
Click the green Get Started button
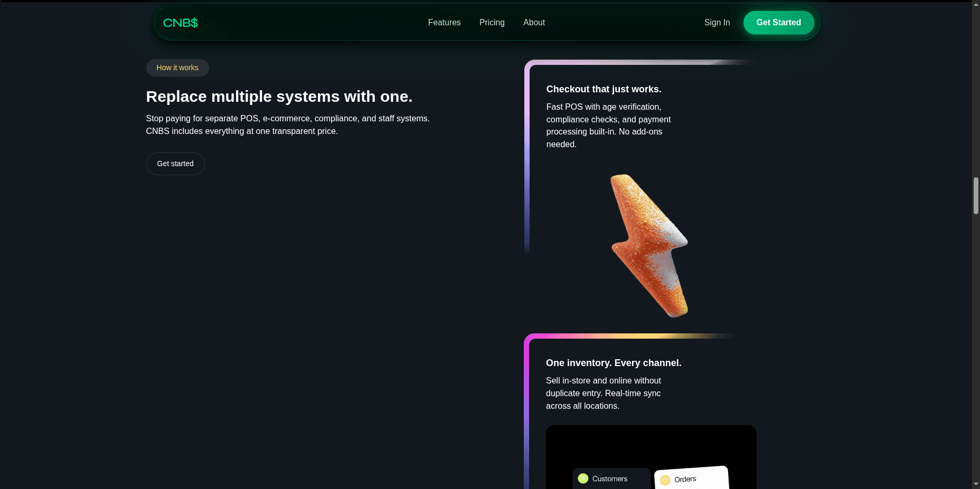(x=778, y=23)
